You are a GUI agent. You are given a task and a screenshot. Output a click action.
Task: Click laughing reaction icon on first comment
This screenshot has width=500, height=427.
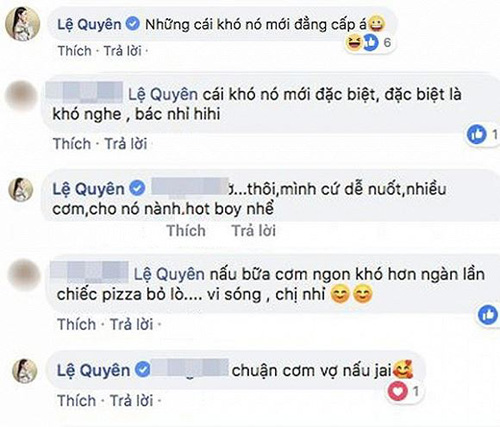click(354, 43)
